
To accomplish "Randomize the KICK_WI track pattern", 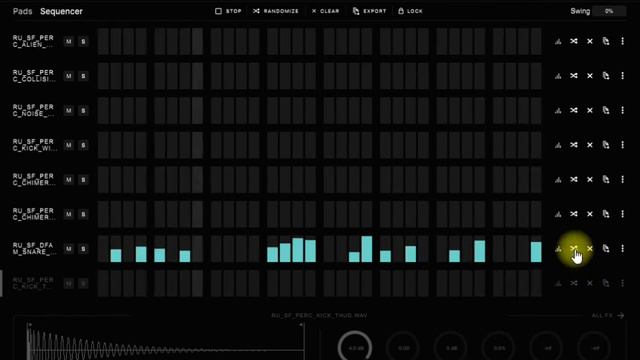I will tap(574, 145).
